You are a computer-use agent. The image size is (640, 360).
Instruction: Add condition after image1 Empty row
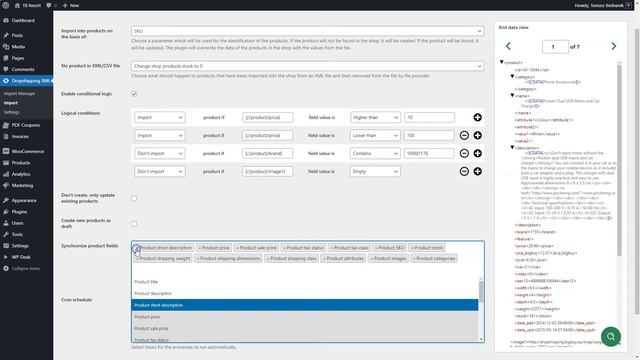477,171
